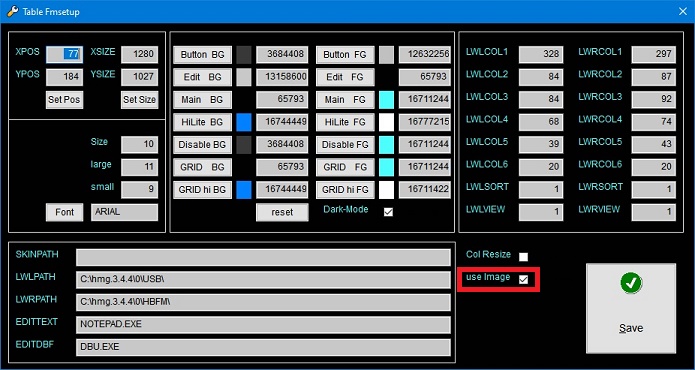
Task: Pick the HiLite BG blue swatch
Action: tap(244, 122)
